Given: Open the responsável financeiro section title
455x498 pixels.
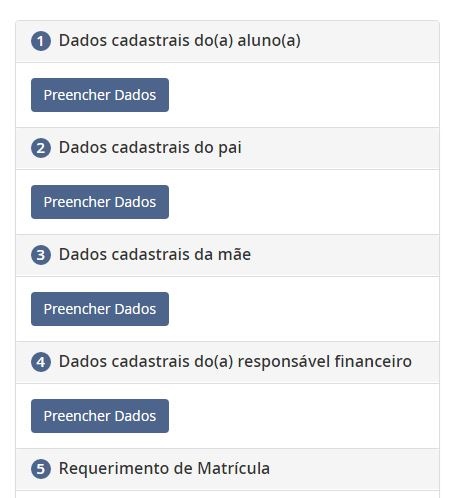Looking at the screenshot, I should [x=235, y=362].
